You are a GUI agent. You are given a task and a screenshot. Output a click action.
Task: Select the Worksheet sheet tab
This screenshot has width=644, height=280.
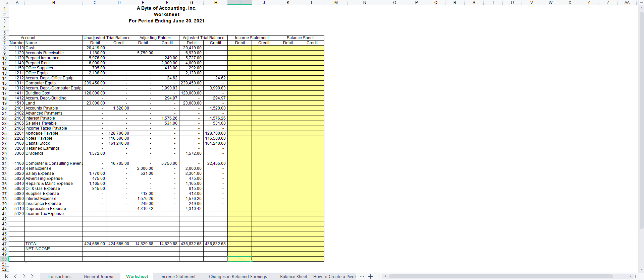[137, 276]
